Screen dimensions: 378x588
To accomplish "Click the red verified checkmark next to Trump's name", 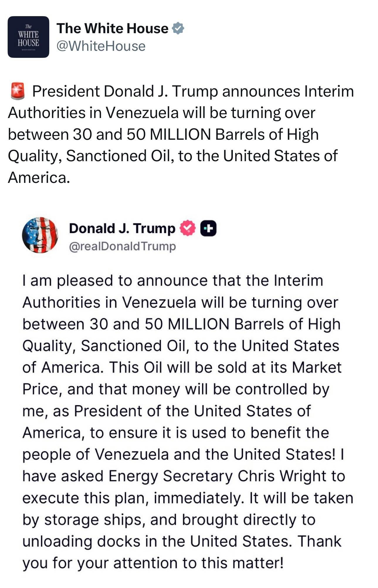I will (188, 228).
